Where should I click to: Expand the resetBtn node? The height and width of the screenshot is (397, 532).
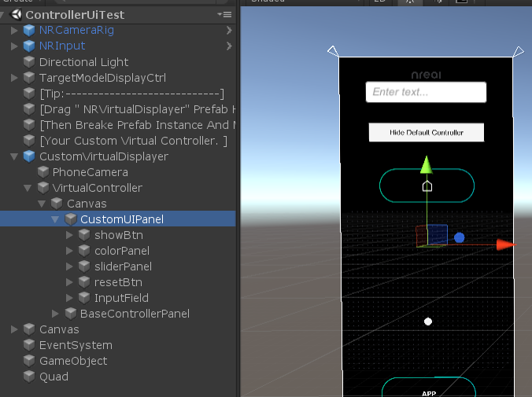tap(69, 282)
